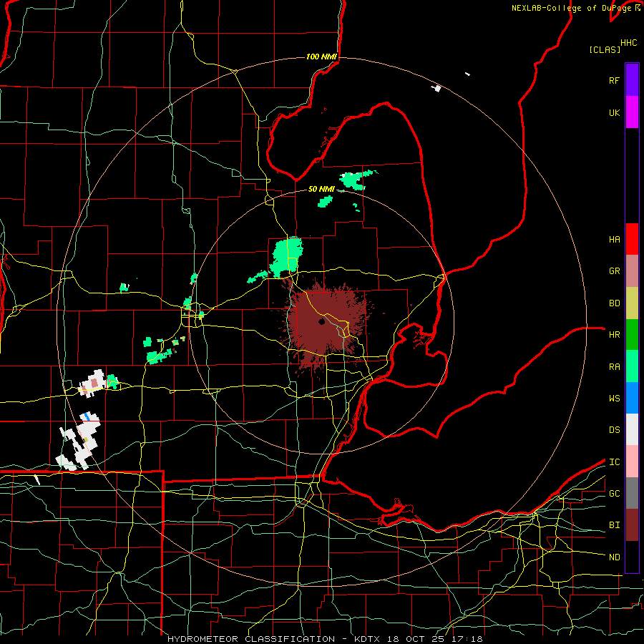Click the 100 NMI range ring label

pos(321,57)
